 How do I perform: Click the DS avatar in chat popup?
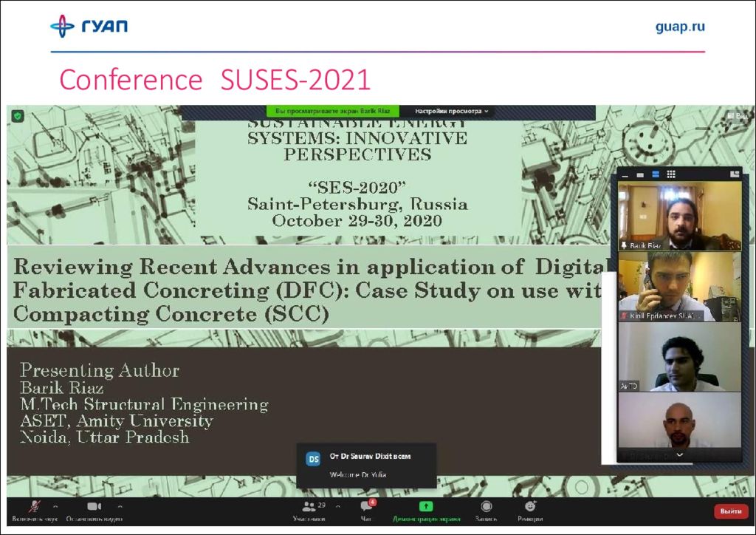[x=313, y=459]
